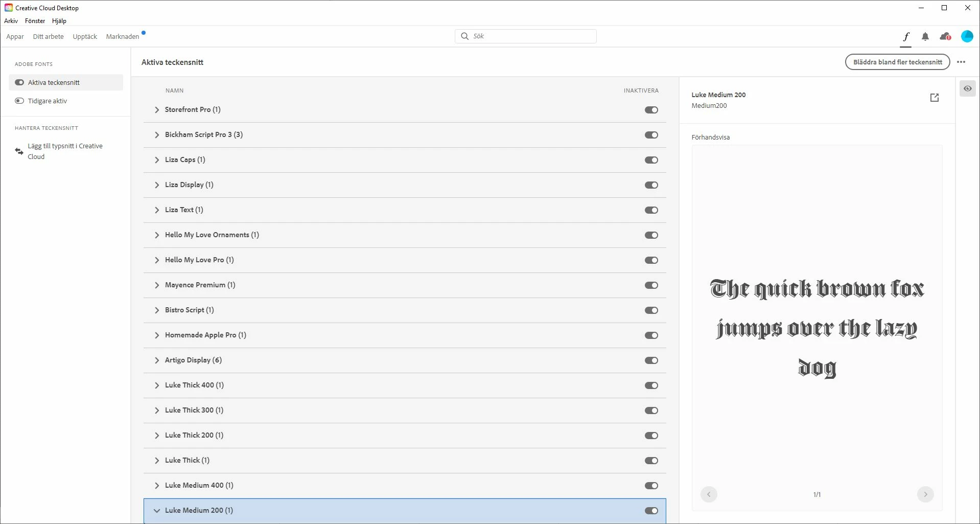980x524 pixels.
Task: Expand Storefront Pro font family
Action: pyautogui.click(x=157, y=110)
